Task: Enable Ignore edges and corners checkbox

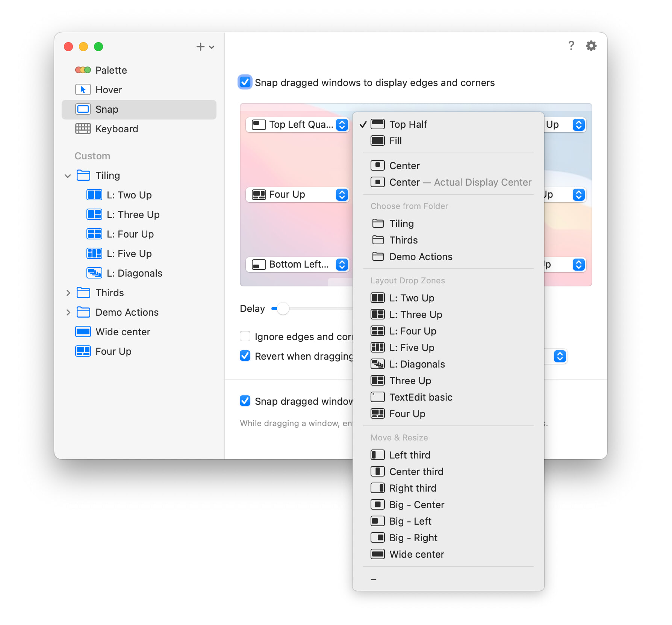Action: 245,336
